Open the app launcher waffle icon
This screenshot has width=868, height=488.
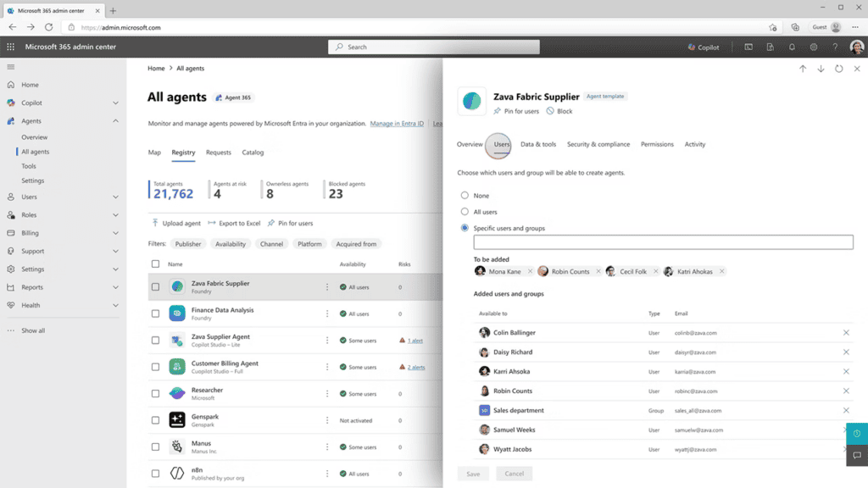tap(10, 47)
